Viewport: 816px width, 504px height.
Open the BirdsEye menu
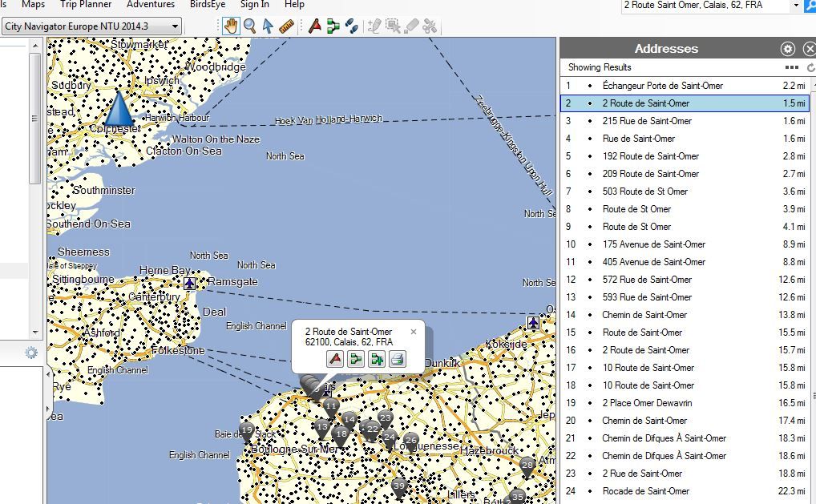(208, 5)
